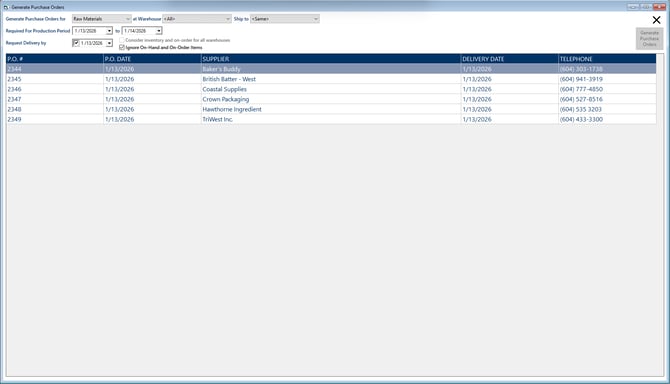Click the Baker's Buddy supplier cell

[x=331, y=69]
